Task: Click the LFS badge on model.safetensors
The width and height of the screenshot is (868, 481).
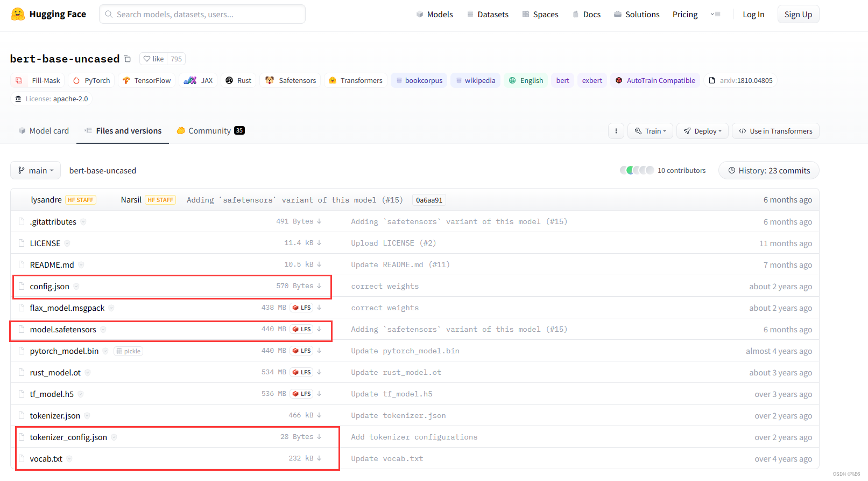Action: pyautogui.click(x=302, y=329)
